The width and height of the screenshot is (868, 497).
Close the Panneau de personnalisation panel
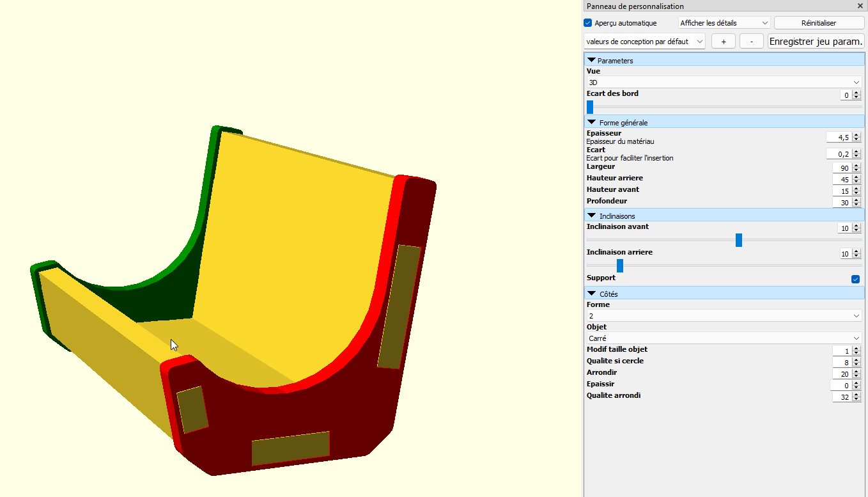860,6
